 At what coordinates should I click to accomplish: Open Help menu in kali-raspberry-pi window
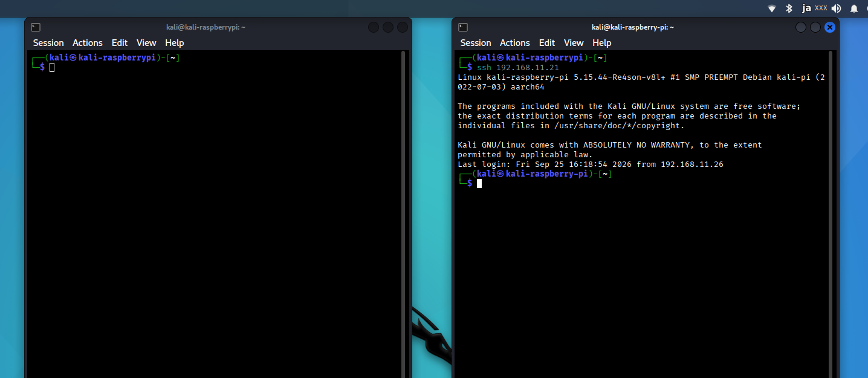(x=602, y=43)
